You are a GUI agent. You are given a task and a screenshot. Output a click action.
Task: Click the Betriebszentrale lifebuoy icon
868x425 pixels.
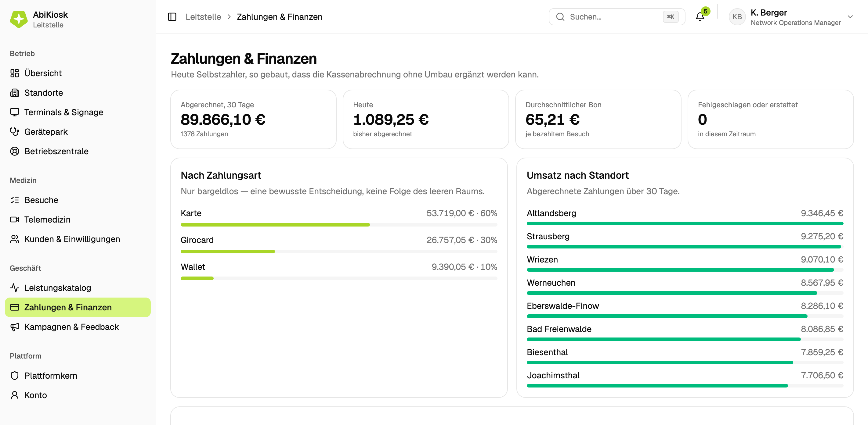[x=14, y=151]
